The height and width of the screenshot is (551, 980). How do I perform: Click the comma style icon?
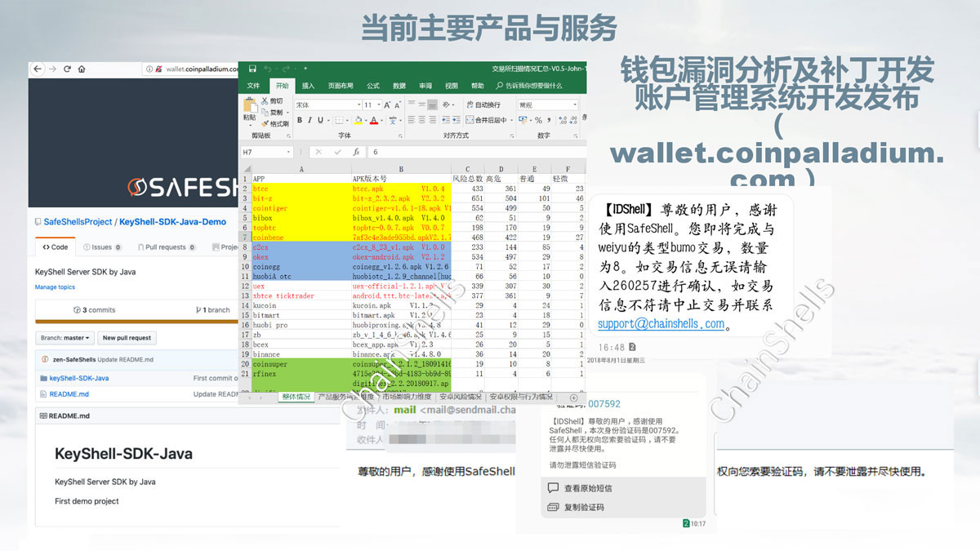coord(549,120)
